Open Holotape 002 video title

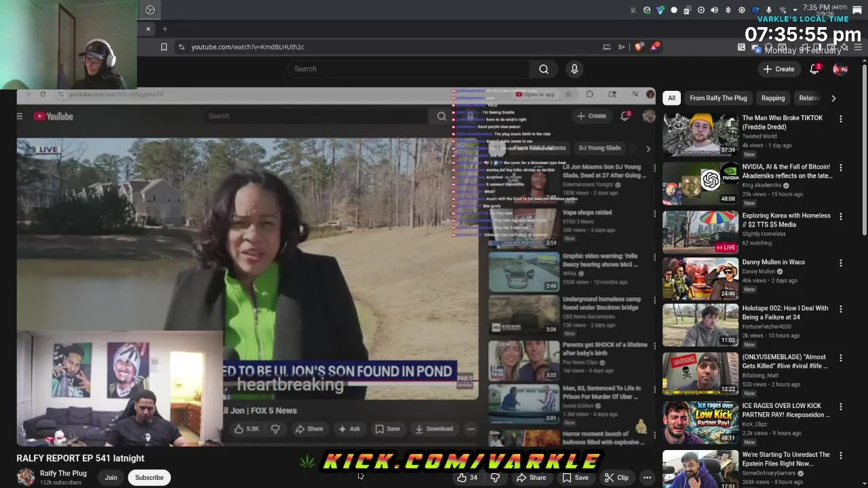pyautogui.click(x=785, y=312)
